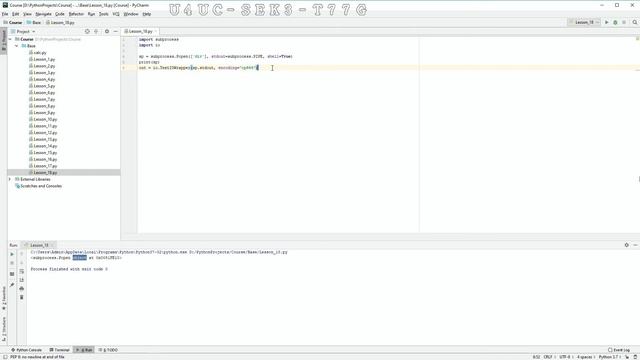Viewport: 640px width, 360px height.
Task: Toggle Structure side tool window button
Action: click(x=4, y=329)
